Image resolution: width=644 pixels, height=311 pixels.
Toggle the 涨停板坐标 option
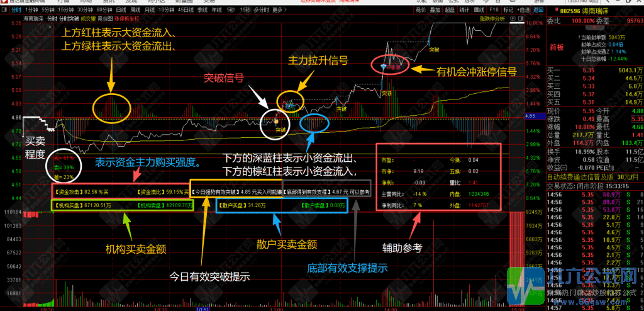[x=127, y=18]
